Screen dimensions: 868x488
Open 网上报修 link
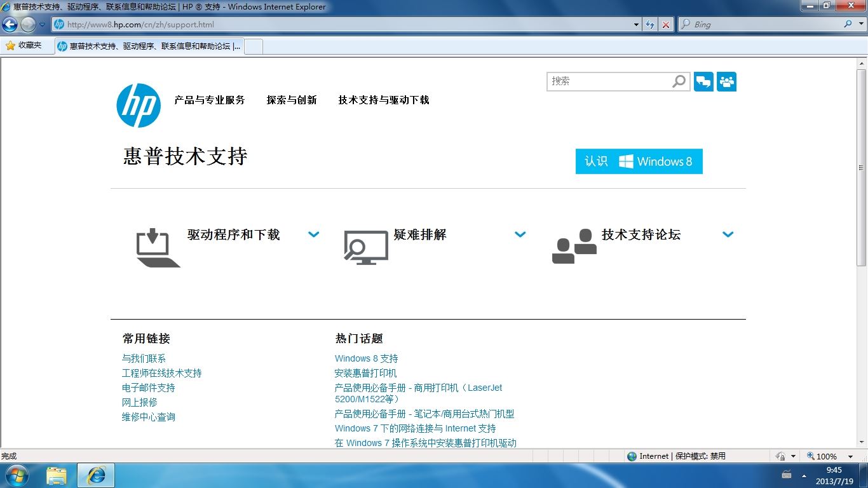click(x=139, y=402)
